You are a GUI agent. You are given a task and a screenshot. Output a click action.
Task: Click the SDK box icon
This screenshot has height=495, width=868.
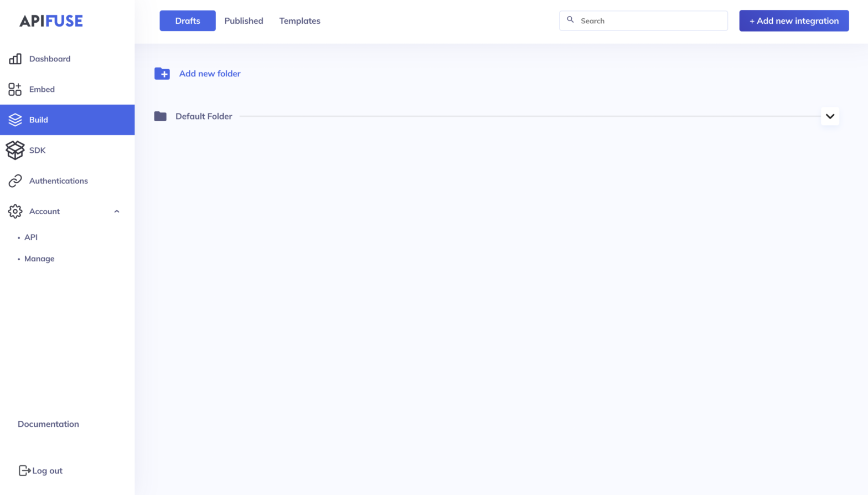click(15, 150)
